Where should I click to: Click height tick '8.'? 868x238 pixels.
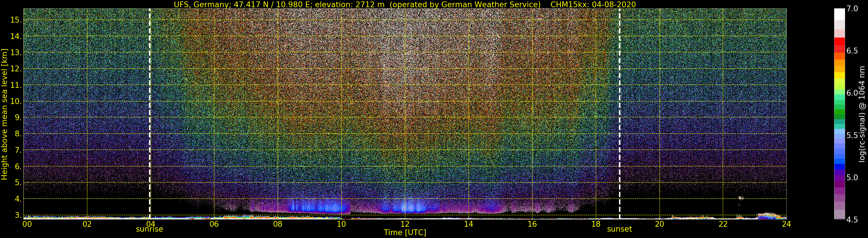18,134
